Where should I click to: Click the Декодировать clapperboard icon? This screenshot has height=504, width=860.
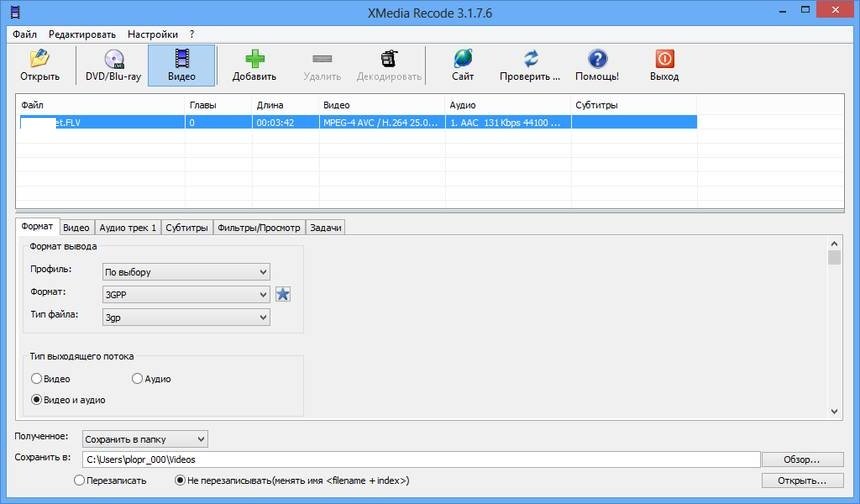(x=388, y=59)
